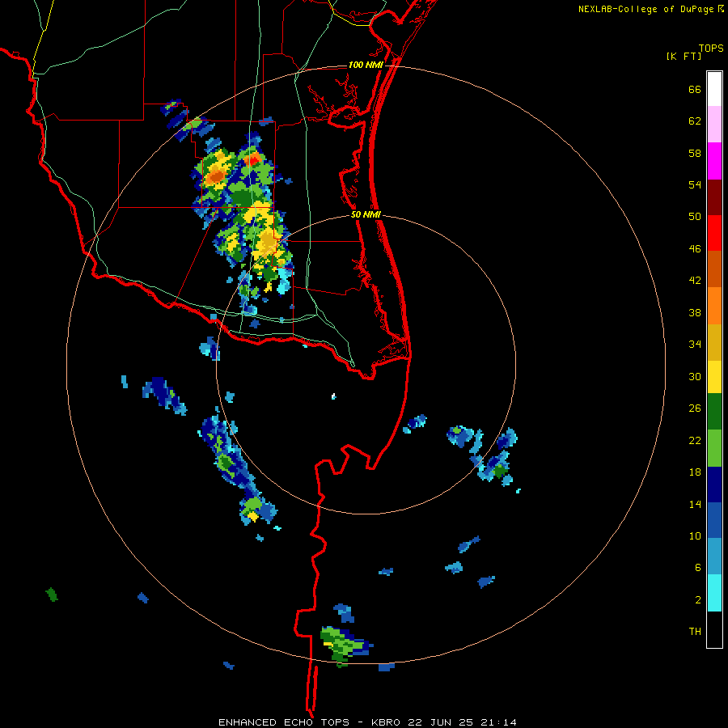Viewport: 728px width, 728px height.
Task: Click the legend value 58
Action: click(x=695, y=153)
